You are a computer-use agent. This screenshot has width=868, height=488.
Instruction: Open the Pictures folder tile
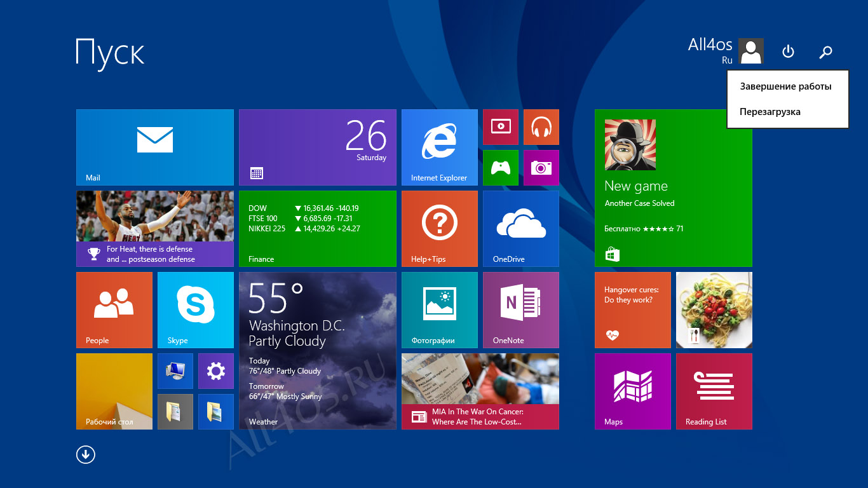click(x=216, y=412)
